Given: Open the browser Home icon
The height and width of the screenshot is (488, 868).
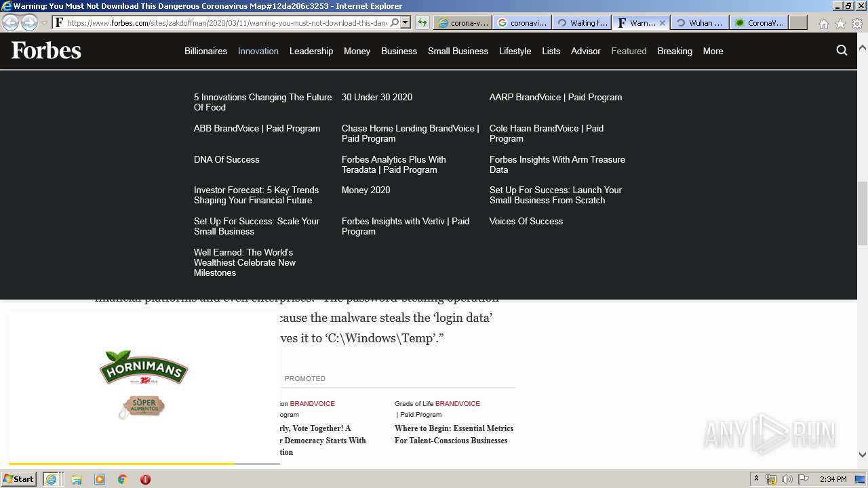Looking at the screenshot, I should (823, 23).
